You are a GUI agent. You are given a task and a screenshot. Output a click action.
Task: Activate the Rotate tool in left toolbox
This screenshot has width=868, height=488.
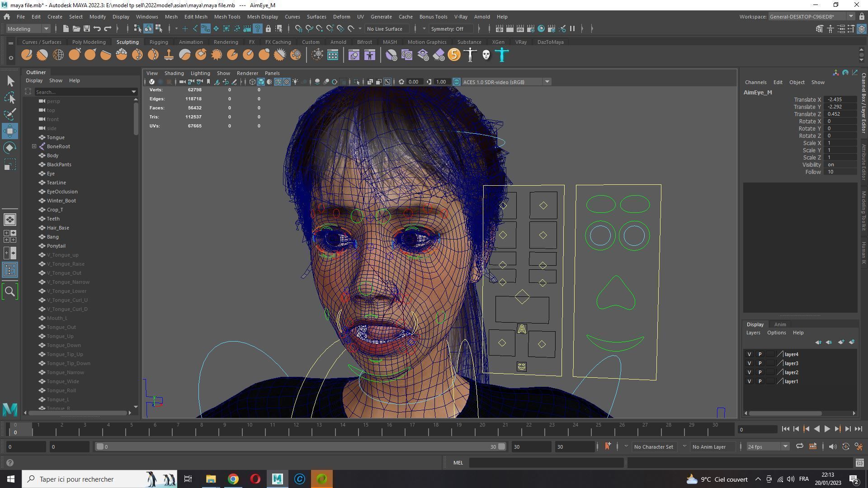(10, 148)
